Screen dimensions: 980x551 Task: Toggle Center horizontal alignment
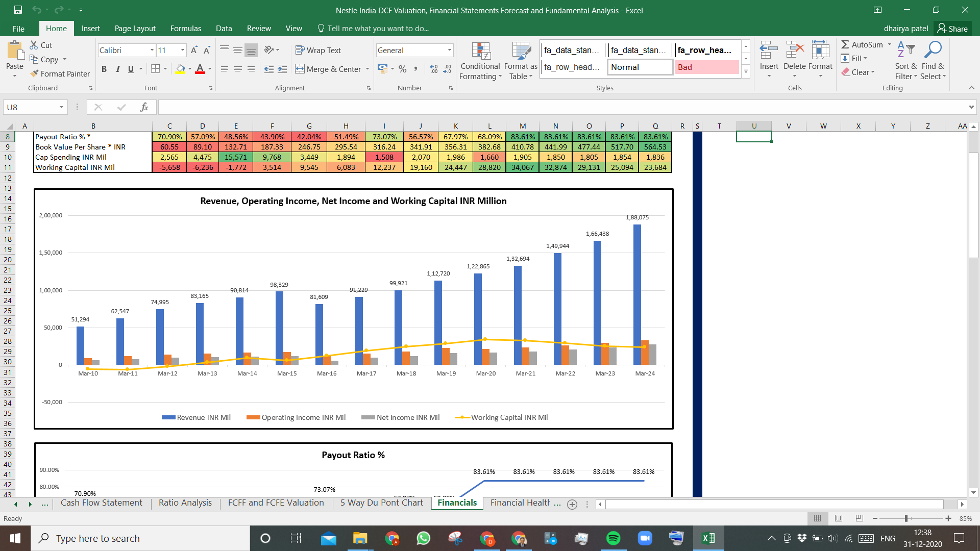(x=238, y=69)
